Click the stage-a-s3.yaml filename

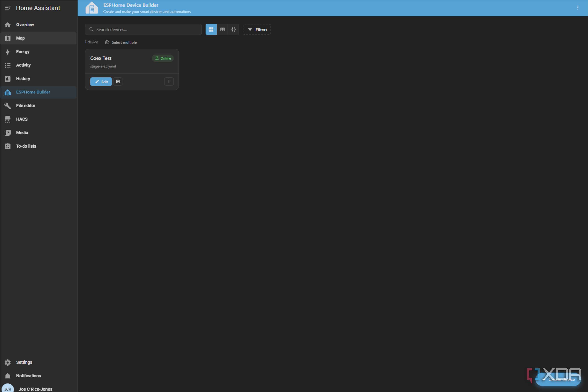103,66
